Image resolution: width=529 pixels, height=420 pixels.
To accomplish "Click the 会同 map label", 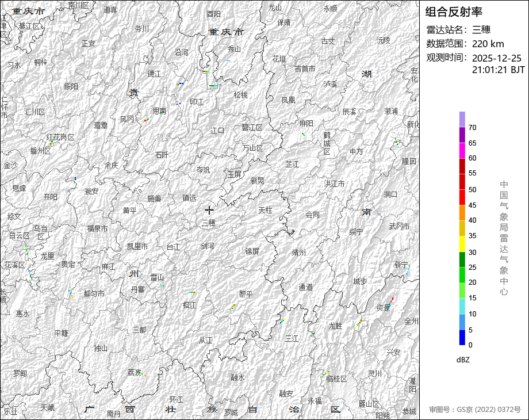I will coord(312,215).
